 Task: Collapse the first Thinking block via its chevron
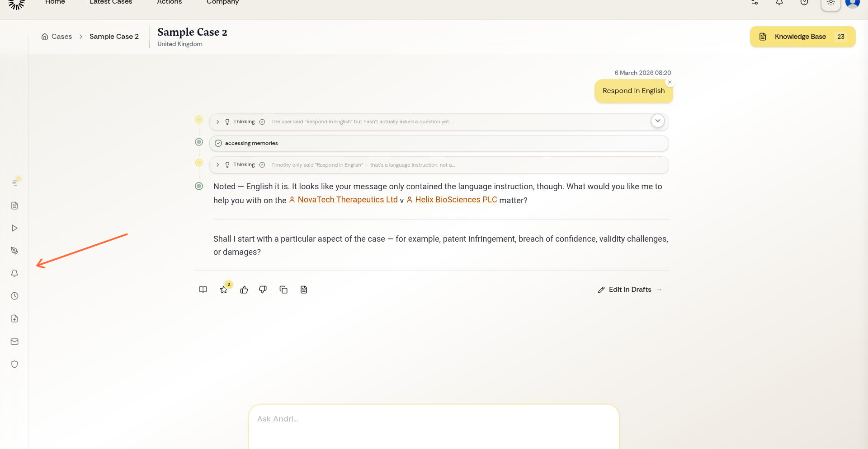[x=658, y=121]
